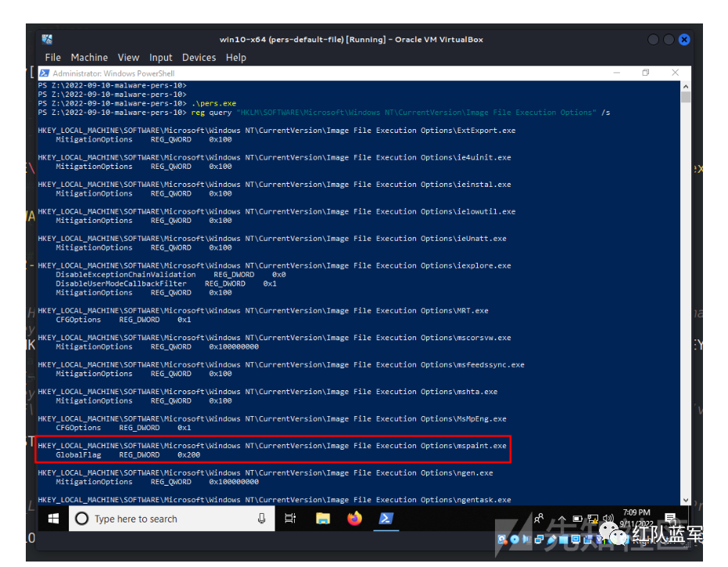Close the Administrator PowerShell window
728x567 pixels.
(x=675, y=73)
